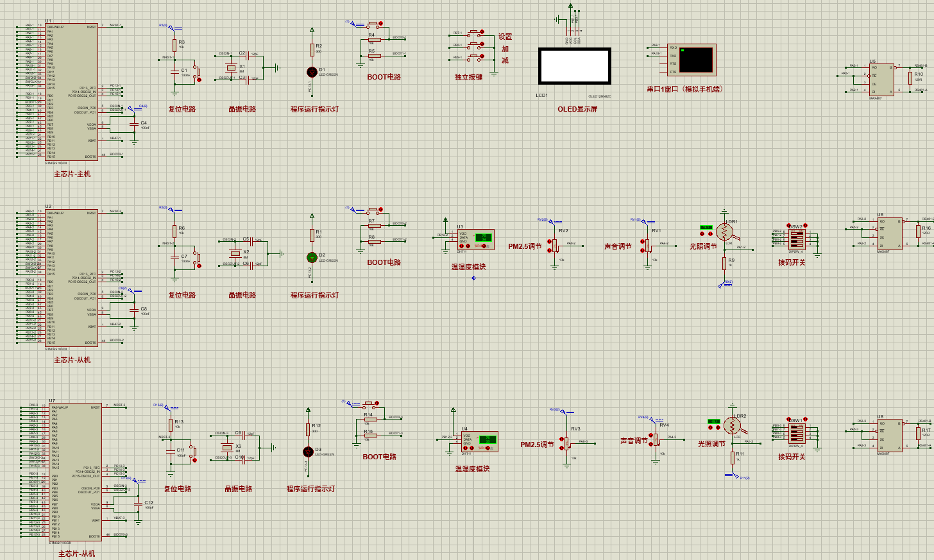
Task: Select resistor R2 above LED D1
Action: tap(312, 49)
